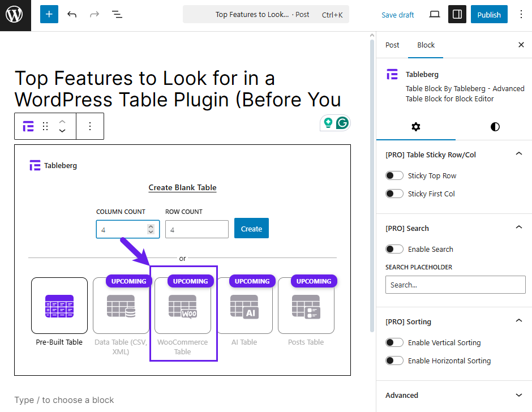The image size is (532, 412).
Task: Toggle Sticky First Col
Action: pyautogui.click(x=394, y=194)
